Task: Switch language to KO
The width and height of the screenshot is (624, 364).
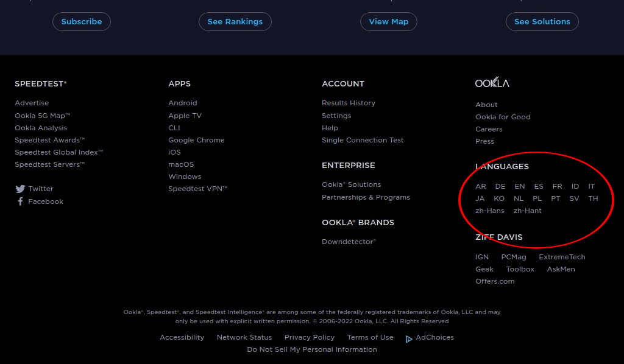Action: coord(499,198)
